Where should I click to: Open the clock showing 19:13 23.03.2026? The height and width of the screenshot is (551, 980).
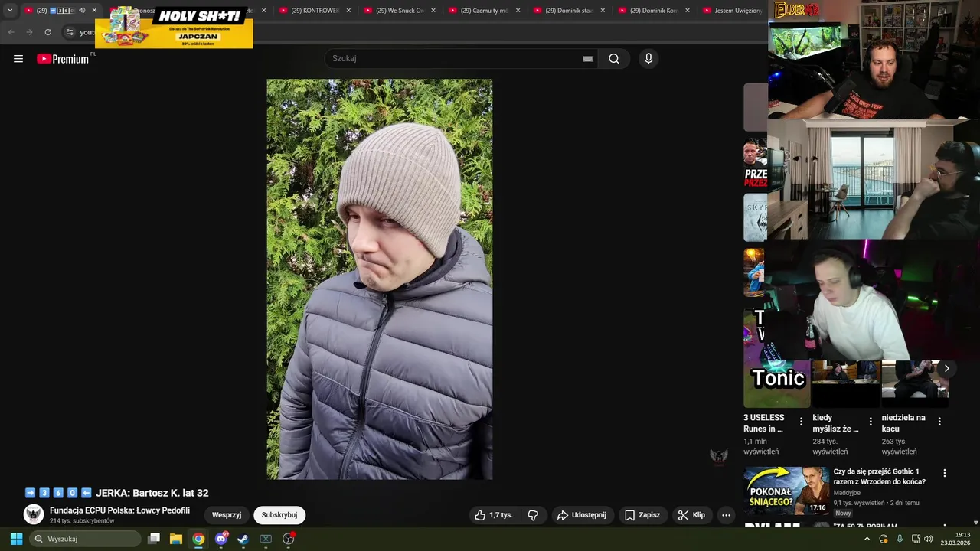tap(955, 539)
